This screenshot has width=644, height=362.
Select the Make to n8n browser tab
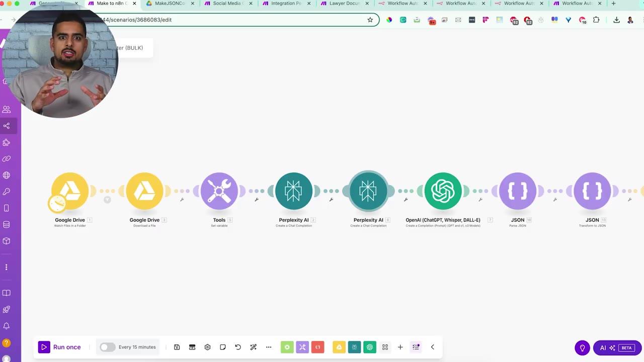pyautogui.click(x=111, y=4)
